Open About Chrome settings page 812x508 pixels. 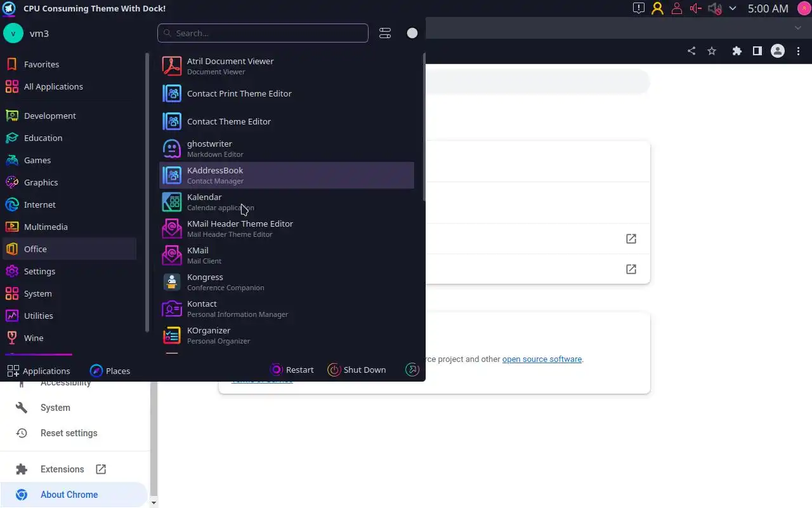74,495
